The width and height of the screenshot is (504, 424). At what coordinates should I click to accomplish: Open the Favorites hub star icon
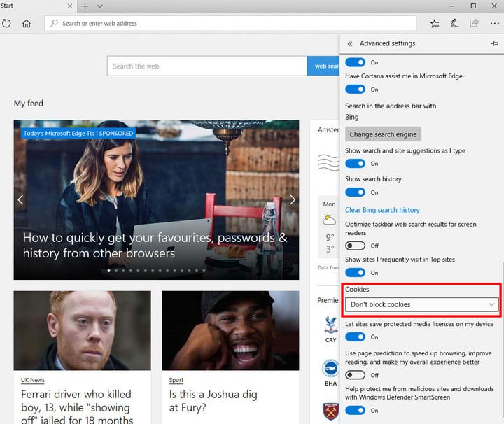click(435, 23)
